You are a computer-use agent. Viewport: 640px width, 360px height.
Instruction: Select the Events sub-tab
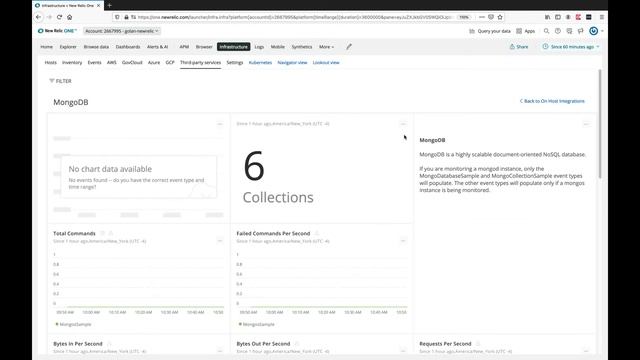pyautogui.click(x=94, y=62)
